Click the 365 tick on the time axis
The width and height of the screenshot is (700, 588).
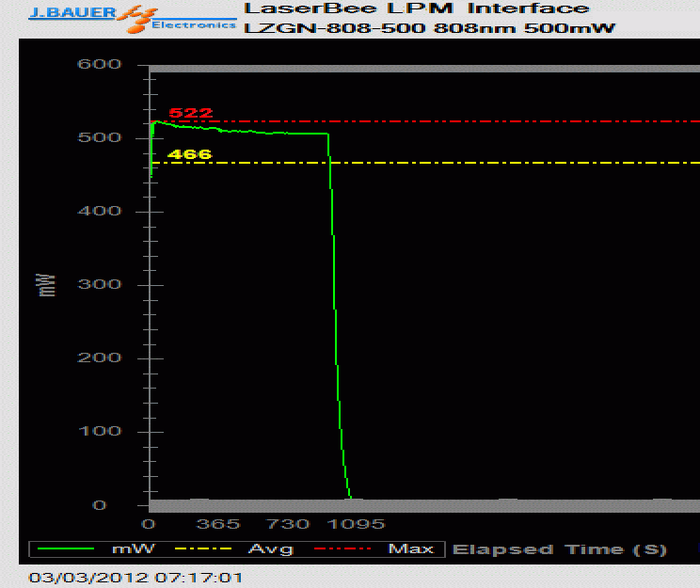(x=218, y=524)
